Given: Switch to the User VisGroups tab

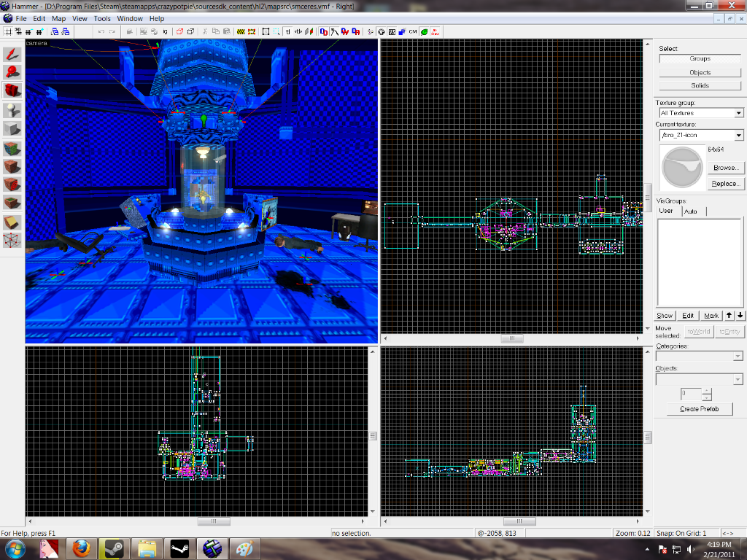Looking at the screenshot, I should [x=666, y=211].
